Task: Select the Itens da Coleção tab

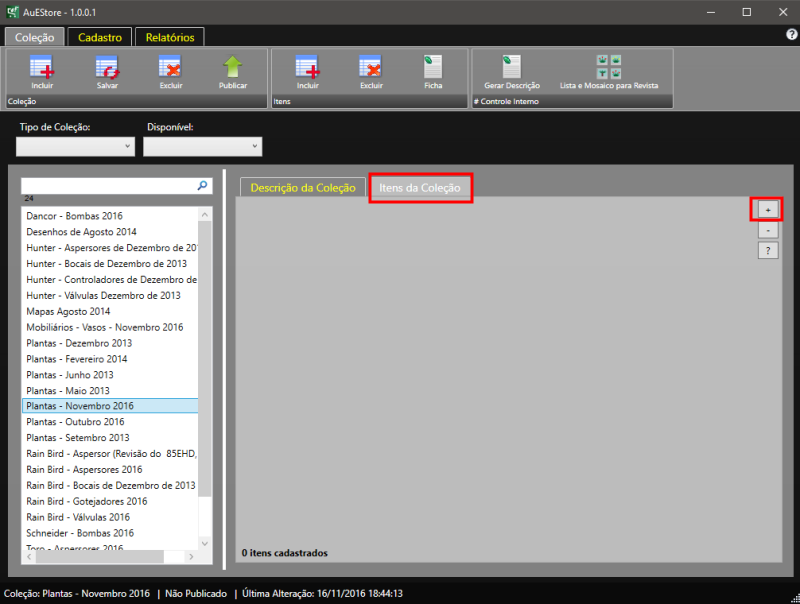Action: point(420,188)
